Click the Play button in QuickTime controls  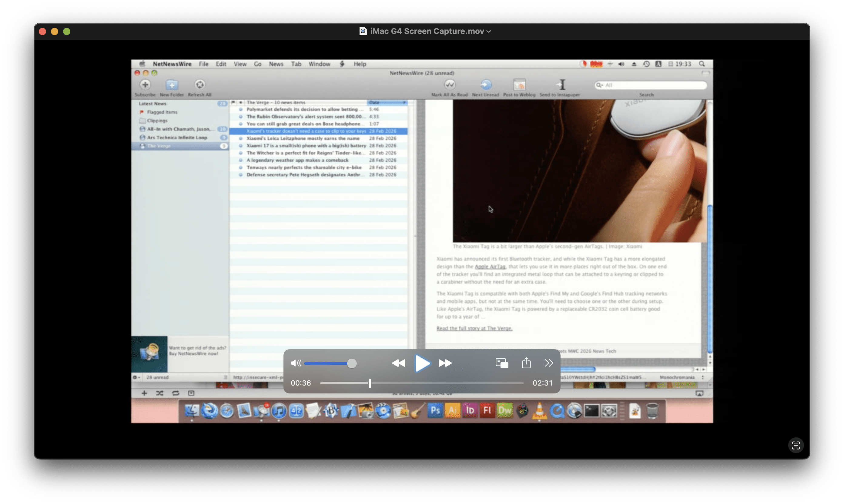point(422,363)
